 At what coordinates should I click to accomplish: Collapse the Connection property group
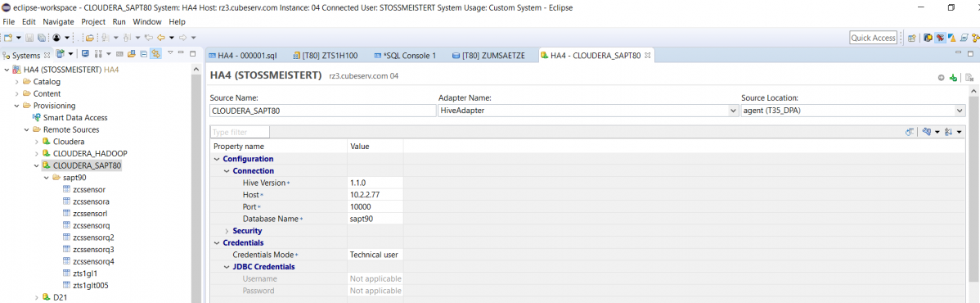point(227,171)
